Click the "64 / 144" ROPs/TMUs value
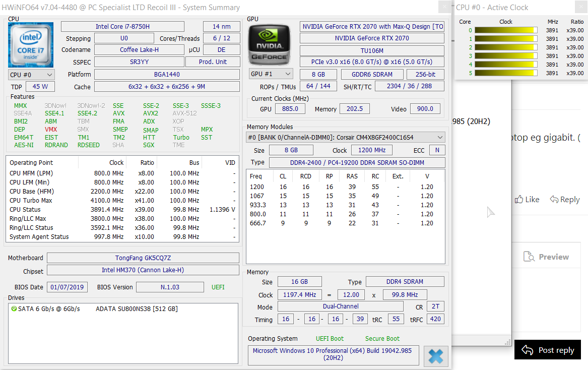588x370 pixels. point(318,86)
